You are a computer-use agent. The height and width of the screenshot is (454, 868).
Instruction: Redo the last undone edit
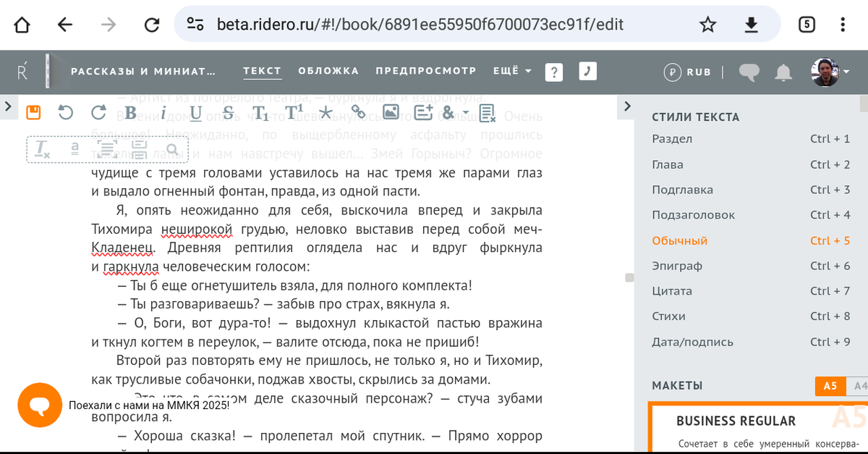tap(98, 112)
